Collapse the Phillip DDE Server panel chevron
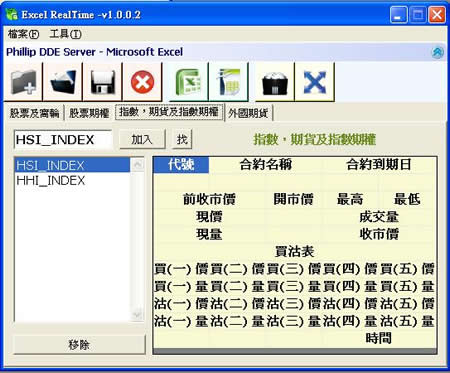This screenshot has height=373, width=450. (x=437, y=52)
